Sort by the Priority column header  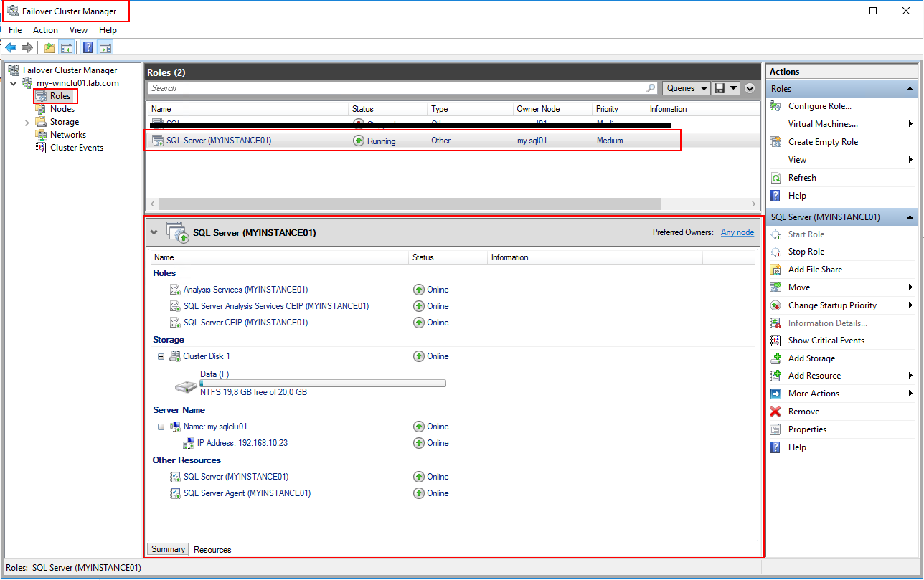coord(618,109)
